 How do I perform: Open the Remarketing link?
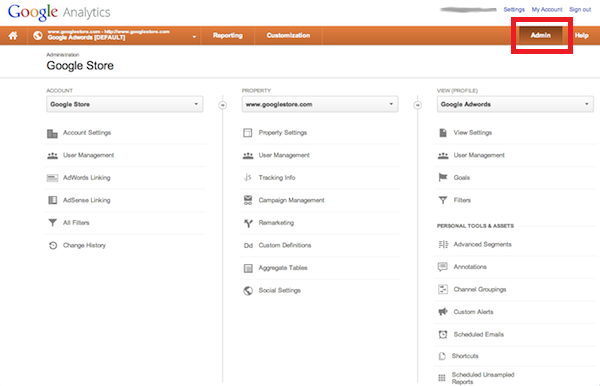pyautogui.click(x=276, y=223)
